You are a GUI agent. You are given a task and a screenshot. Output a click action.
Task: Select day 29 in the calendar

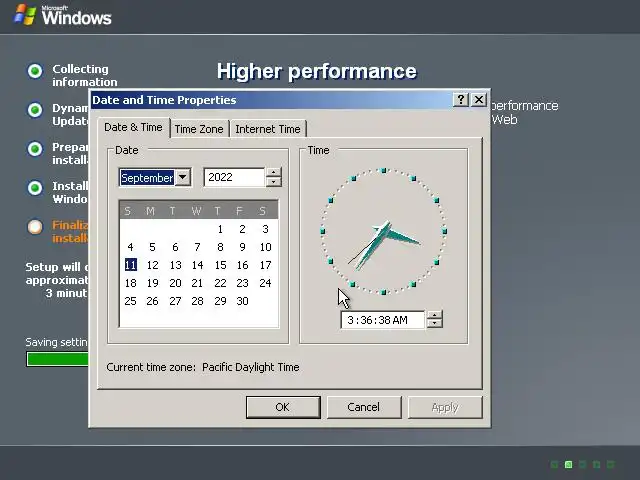pos(220,301)
